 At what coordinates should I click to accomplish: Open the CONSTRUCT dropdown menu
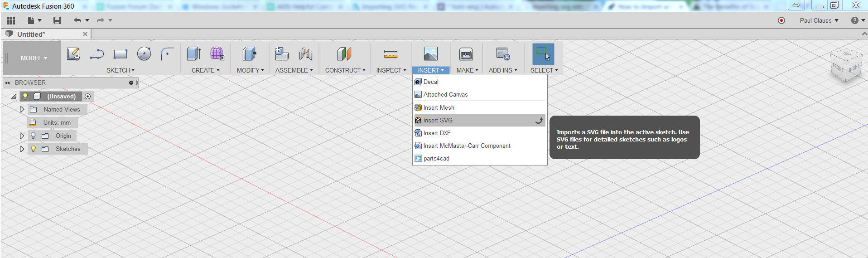[345, 70]
